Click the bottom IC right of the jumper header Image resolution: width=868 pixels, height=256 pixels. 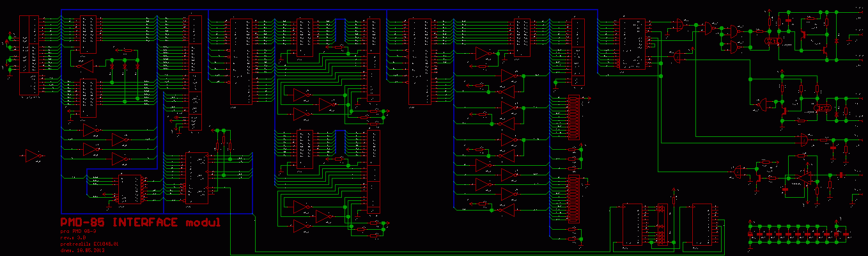coord(702,225)
